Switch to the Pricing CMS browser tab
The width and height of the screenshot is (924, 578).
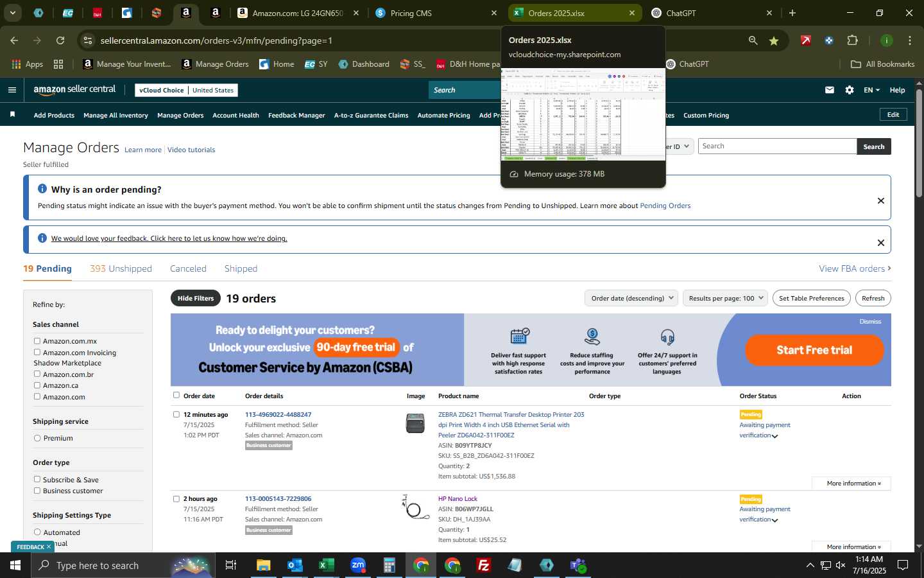(x=436, y=13)
